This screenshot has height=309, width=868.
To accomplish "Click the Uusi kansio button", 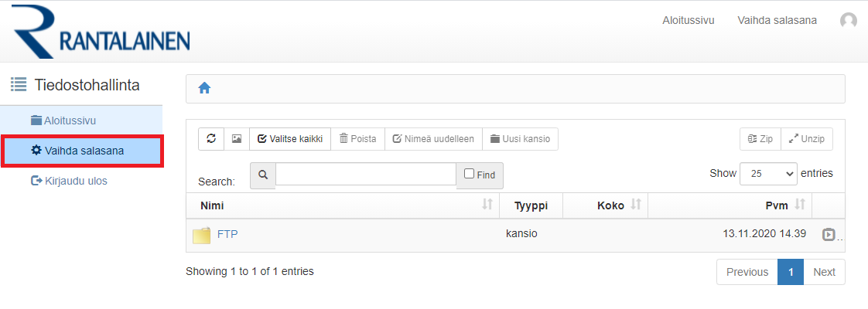I will [521, 139].
